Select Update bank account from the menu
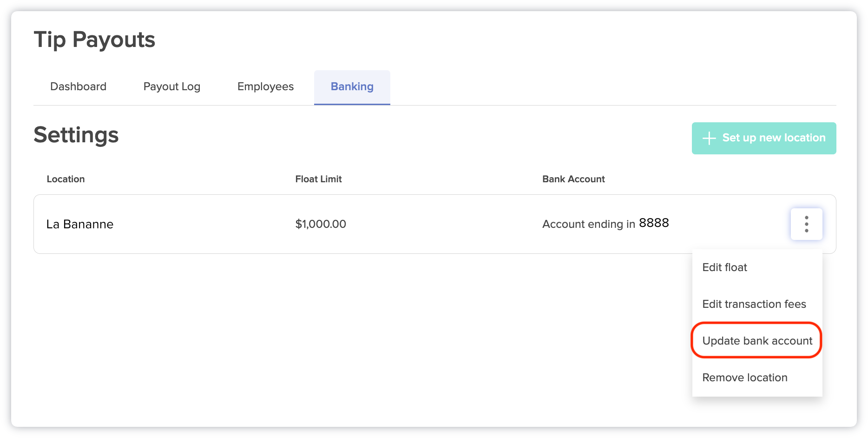This screenshot has height=438, width=868. 756,340
